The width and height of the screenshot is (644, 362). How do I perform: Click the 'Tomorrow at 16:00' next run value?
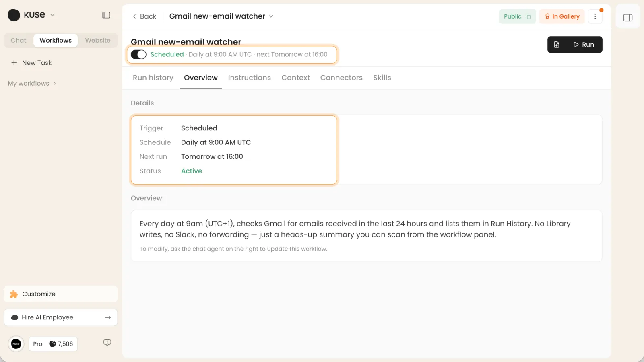click(212, 156)
